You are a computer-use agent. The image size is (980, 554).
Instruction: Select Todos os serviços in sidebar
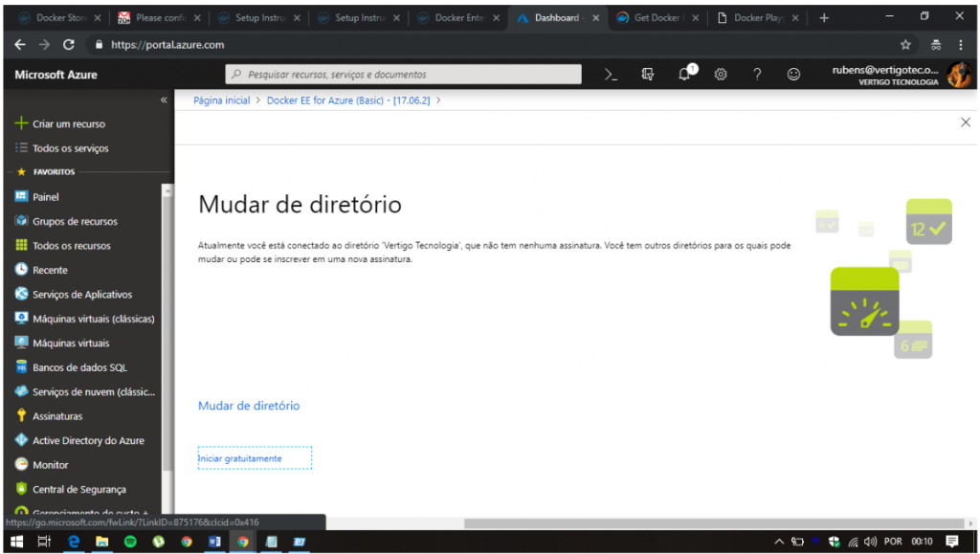(70, 148)
